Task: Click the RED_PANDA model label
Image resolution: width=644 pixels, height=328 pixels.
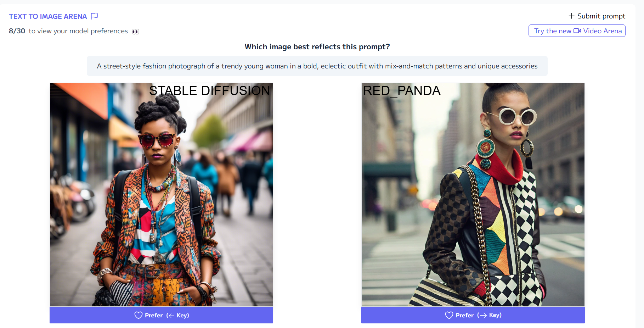Action: 402,91
